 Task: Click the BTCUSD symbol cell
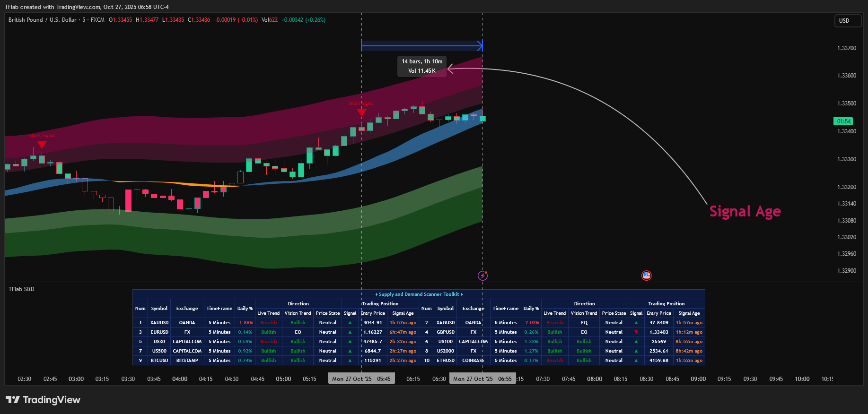pos(159,361)
